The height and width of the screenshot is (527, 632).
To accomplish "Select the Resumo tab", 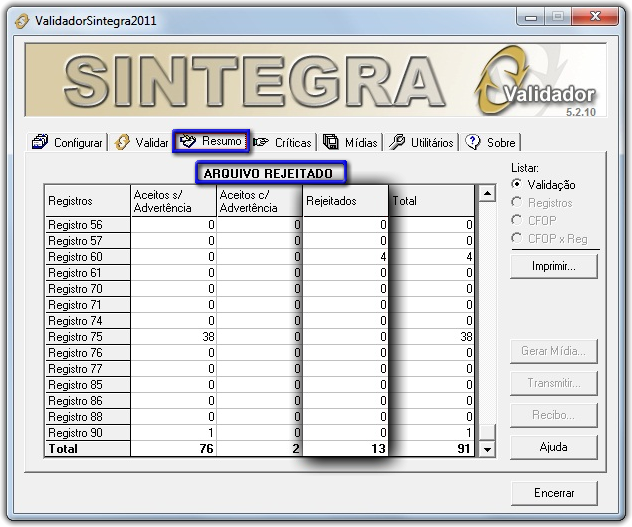I will pos(211,141).
